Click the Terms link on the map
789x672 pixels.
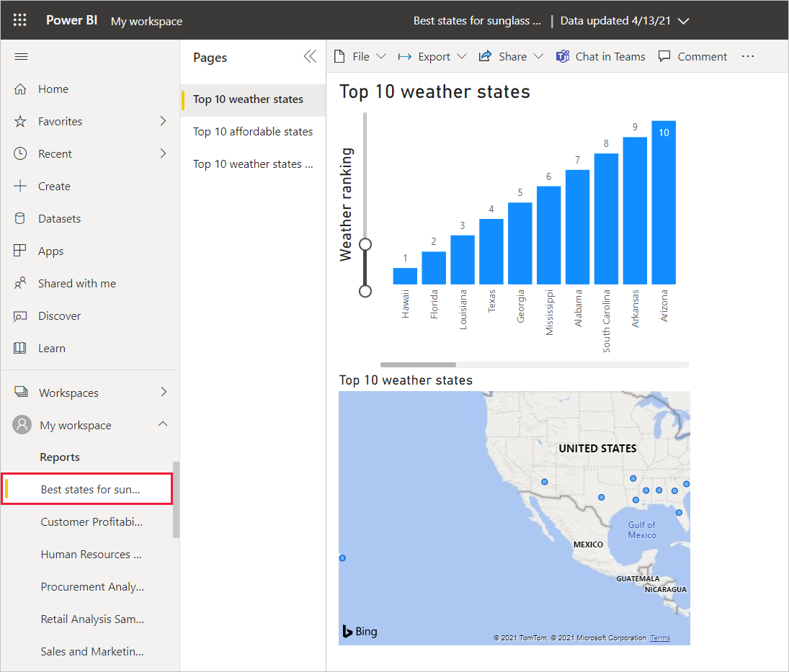click(x=660, y=638)
